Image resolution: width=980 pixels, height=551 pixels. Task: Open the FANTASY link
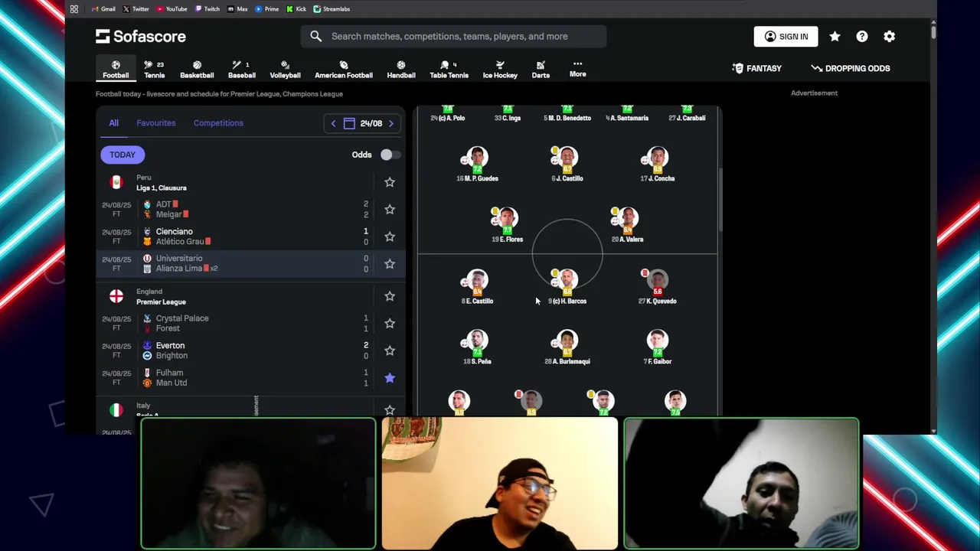[756, 68]
